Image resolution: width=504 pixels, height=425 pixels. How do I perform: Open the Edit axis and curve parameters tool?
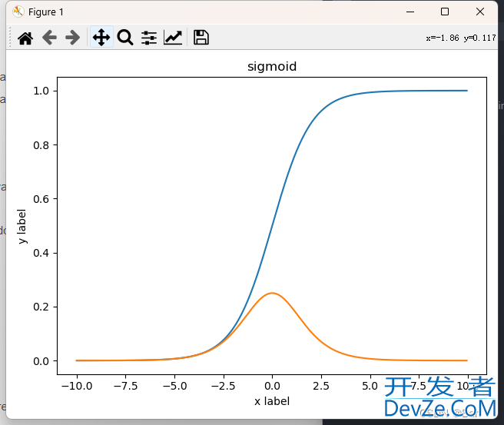(173, 38)
